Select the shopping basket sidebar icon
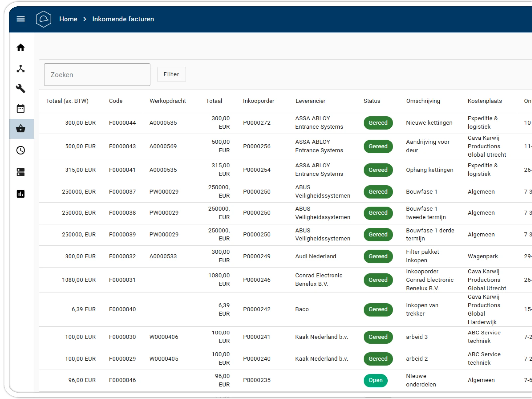The height and width of the screenshot is (399, 532). click(x=21, y=129)
